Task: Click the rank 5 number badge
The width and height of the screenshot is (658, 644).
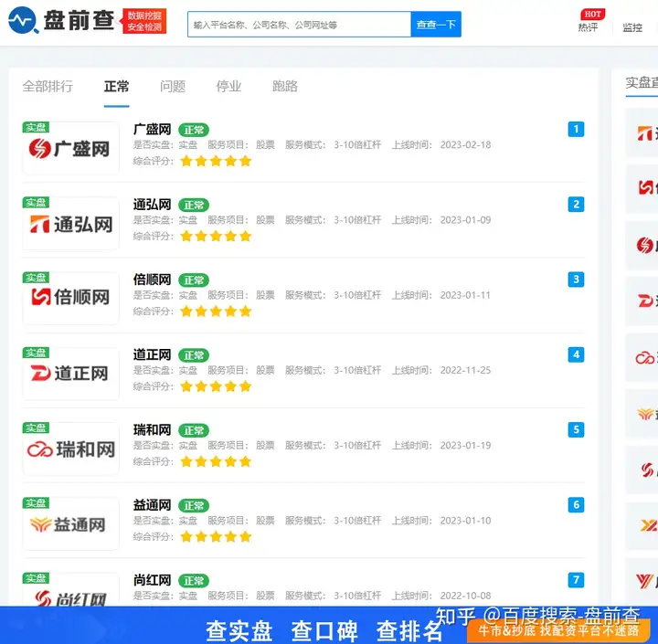Action: (x=576, y=429)
